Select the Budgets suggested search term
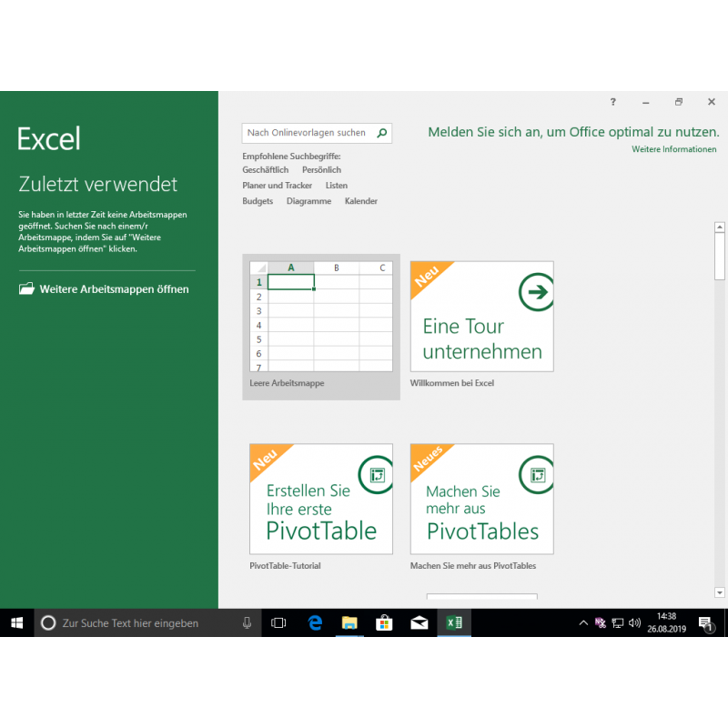The width and height of the screenshot is (728, 728). coord(258,201)
